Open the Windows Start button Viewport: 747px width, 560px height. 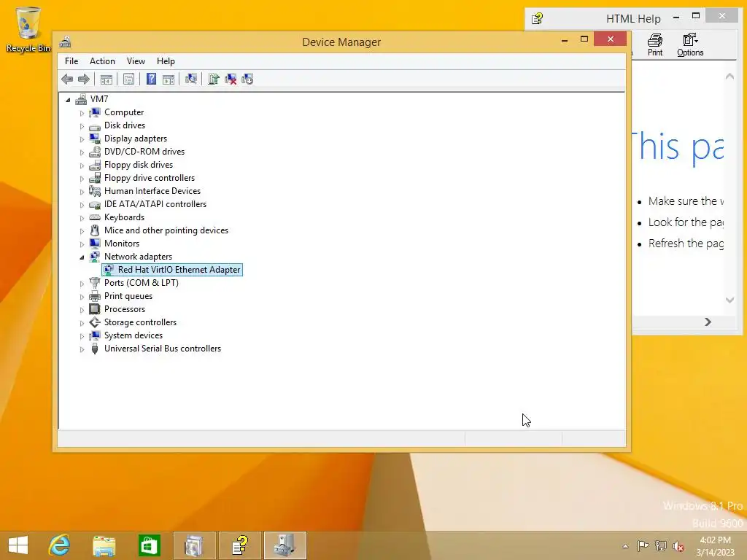pos(18,545)
